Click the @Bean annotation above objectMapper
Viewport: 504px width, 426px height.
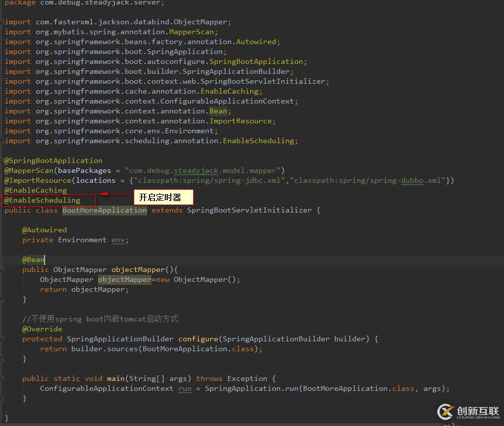pos(33,260)
